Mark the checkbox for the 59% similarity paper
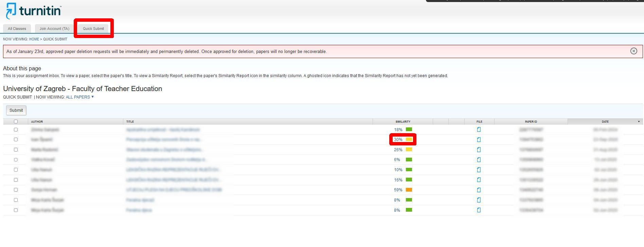This screenshot has width=644, height=247. (x=16, y=190)
